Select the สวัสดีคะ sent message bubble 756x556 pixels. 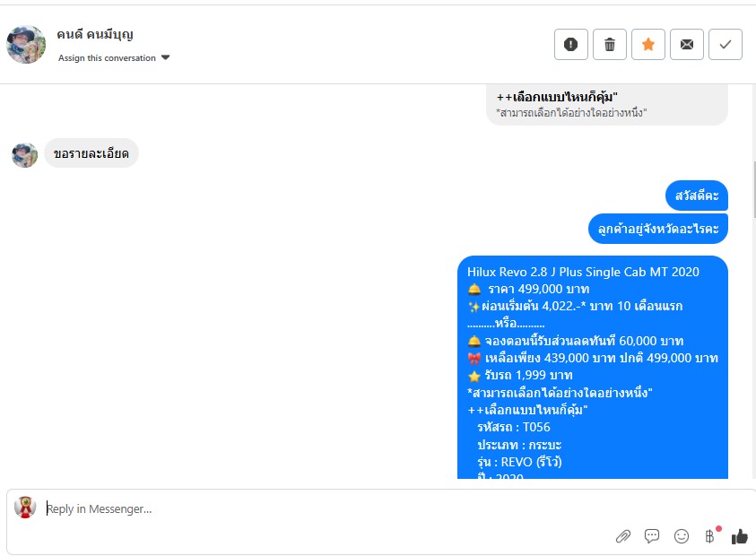point(697,195)
